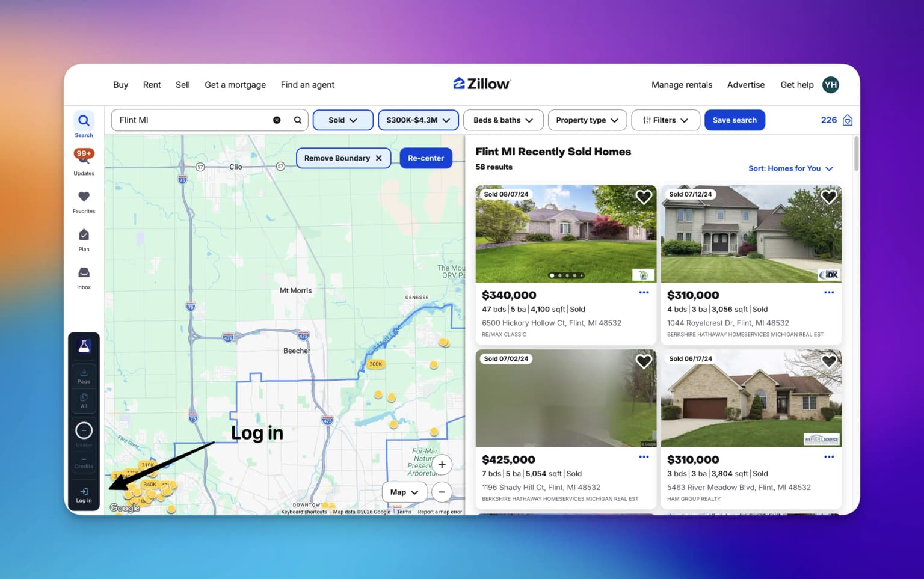Image resolution: width=924 pixels, height=579 pixels.
Task: Submit search with the magnifier icon
Action: click(298, 120)
